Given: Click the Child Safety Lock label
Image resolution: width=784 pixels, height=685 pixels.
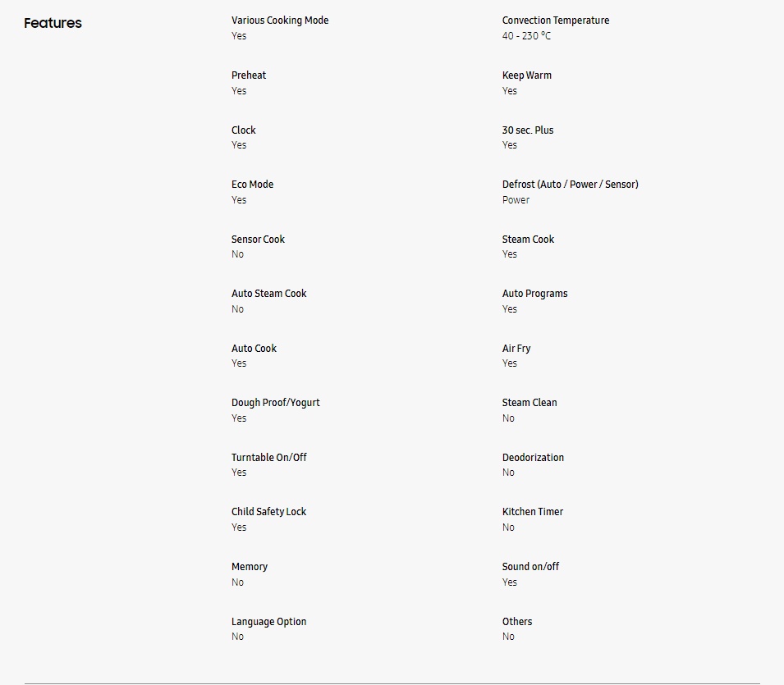Looking at the screenshot, I should click(x=268, y=512).
